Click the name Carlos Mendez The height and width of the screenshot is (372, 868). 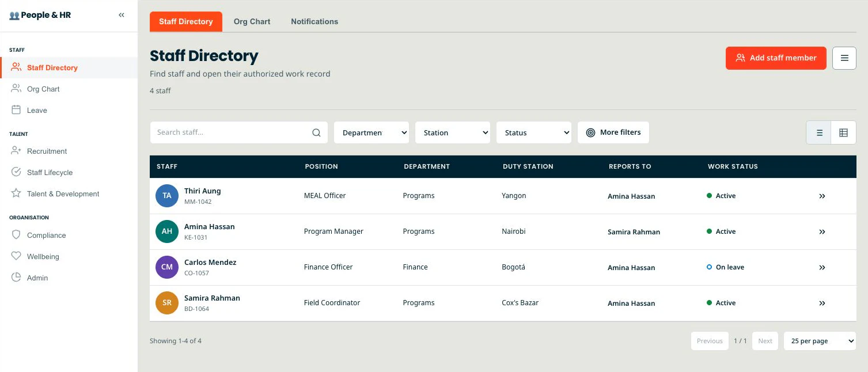210,263
